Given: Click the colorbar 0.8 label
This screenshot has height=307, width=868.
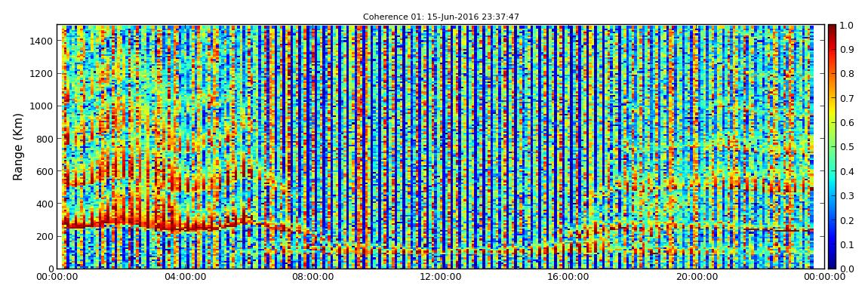Looking at the screenshot, I should (847, 74).
